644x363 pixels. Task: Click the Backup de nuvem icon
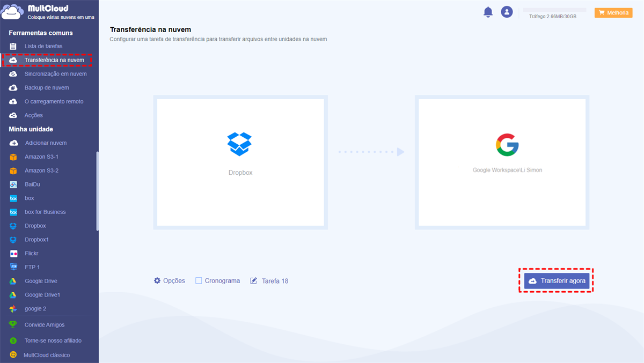pos(13,88)
